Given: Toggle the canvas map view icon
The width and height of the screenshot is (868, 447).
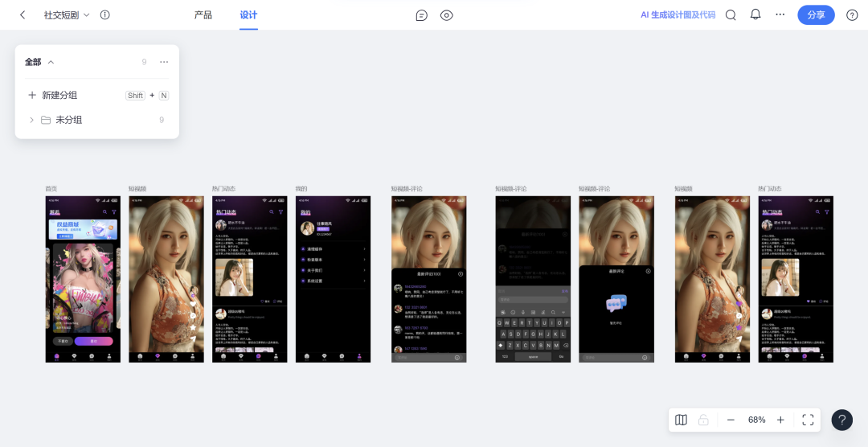Looking at the screenshot, I should click(x=681, y=420).
